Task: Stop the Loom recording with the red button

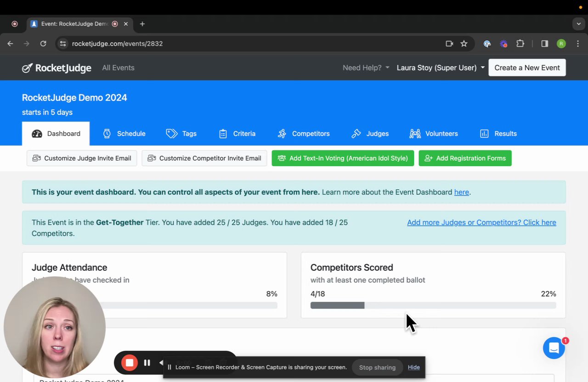Action: 130,363
